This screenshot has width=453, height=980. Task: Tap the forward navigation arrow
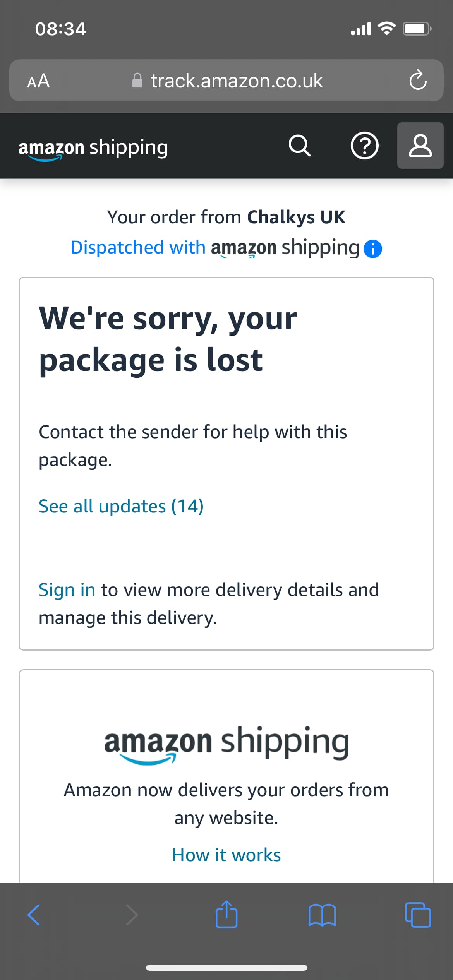[x=132, y=915]
